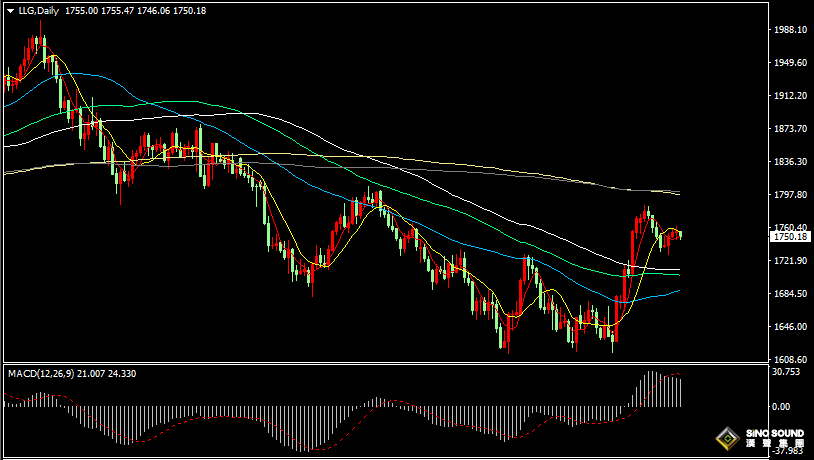The image size is (814, 460).
Task: Click the 1608.60 bottom price label
Action: click(x=790, y=360)
